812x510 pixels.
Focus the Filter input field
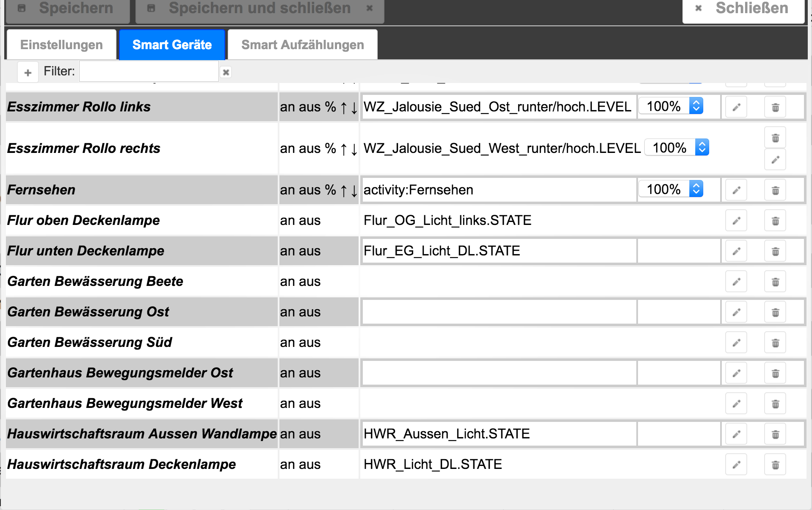coord(149,71)
